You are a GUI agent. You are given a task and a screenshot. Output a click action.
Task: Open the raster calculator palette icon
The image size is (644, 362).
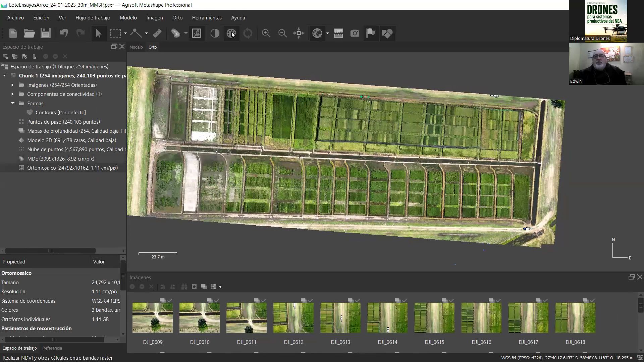click(231, 33)
